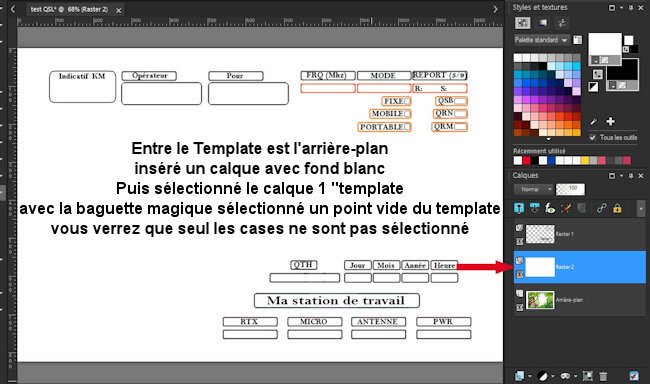650x384 pixels.
Task: Choose the red recently used swatch
Action: pyautogui.click(x=526, y=160)
